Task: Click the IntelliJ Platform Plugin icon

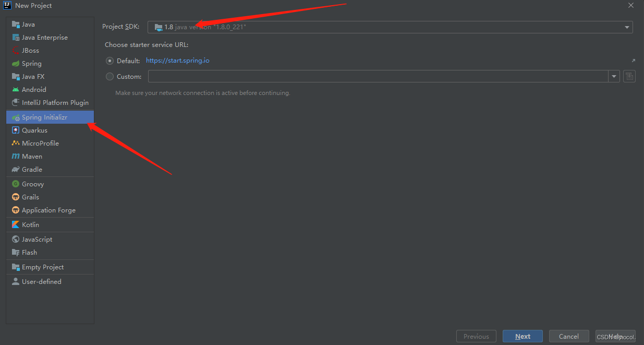Action: [x=16, y=103]
